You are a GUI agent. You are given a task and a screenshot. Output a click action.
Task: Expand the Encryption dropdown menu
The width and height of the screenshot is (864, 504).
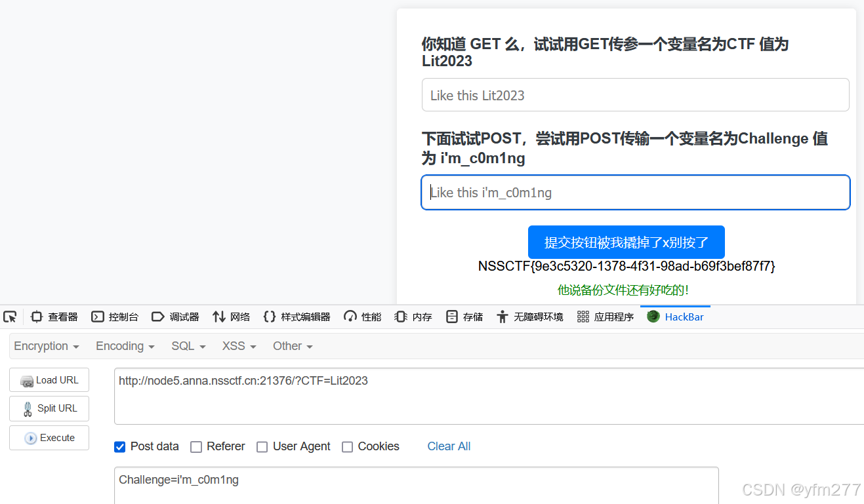[47, 346]
